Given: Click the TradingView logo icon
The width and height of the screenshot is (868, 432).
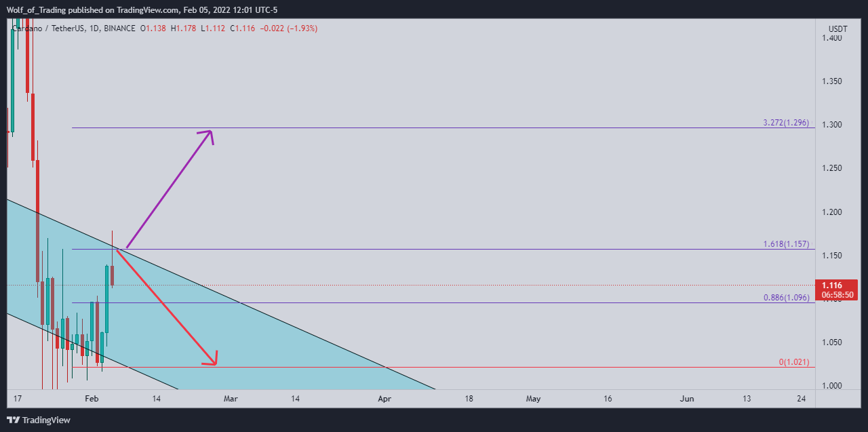Looking at the screenshot, I should (13, 420).
